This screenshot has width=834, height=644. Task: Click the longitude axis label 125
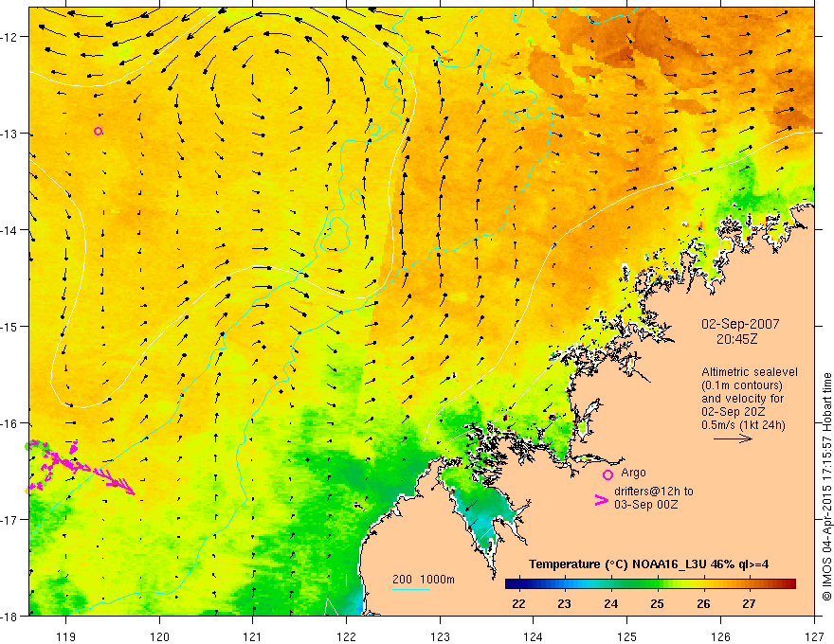point(627,636)
